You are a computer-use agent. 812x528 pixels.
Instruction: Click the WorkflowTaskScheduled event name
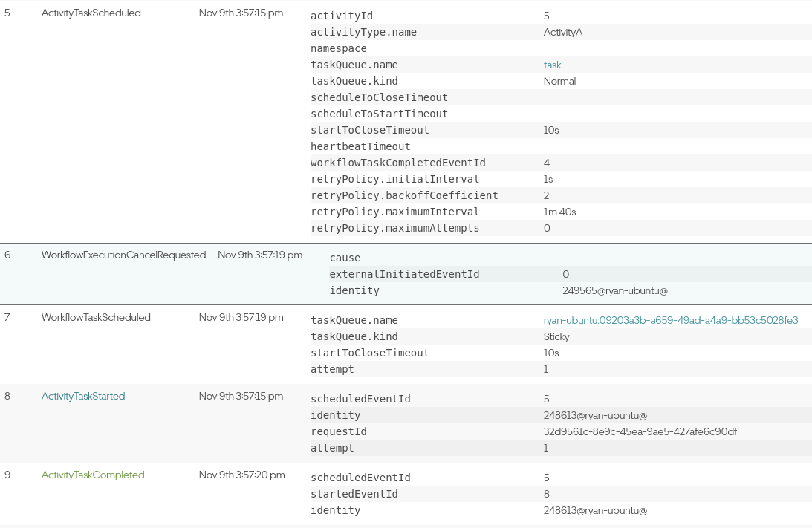96,317
